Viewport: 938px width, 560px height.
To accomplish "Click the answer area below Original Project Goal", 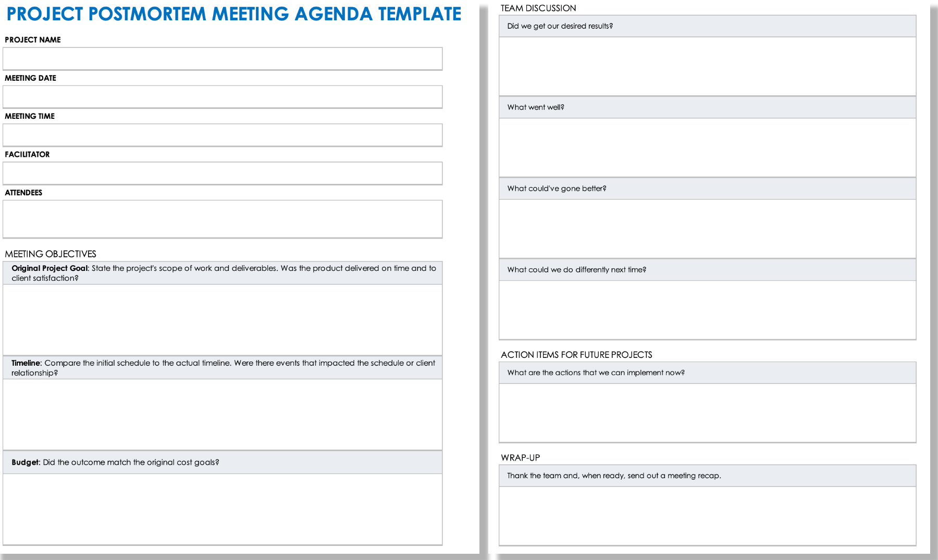I will 223,319.
